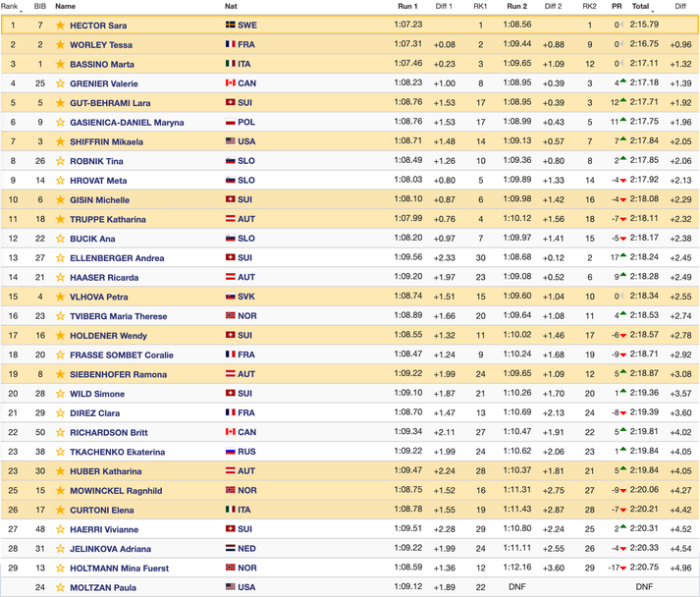Click the Sweden flag beside Hector Sara
The width and height of the screenshot is (700, 597).
230,26
